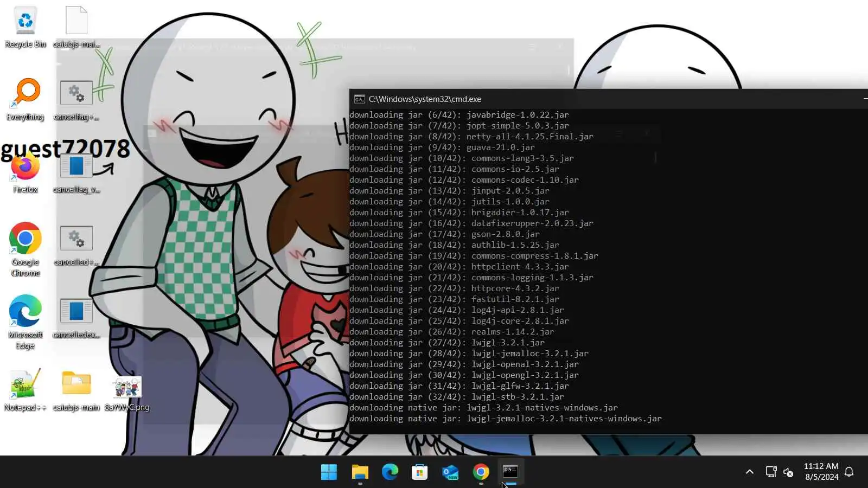Click the muted volume tray icon
868x488 pixels.
[x=789, y=472]
